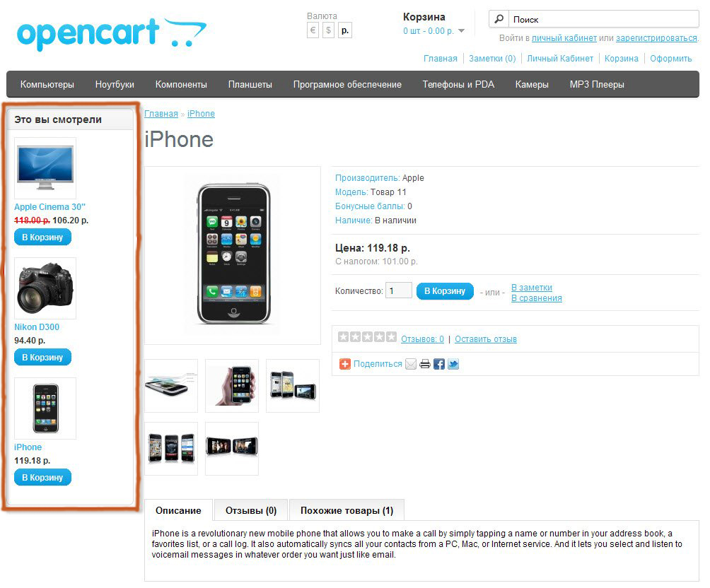
Task: Click the quantity input field
Action: coord(398,290)
